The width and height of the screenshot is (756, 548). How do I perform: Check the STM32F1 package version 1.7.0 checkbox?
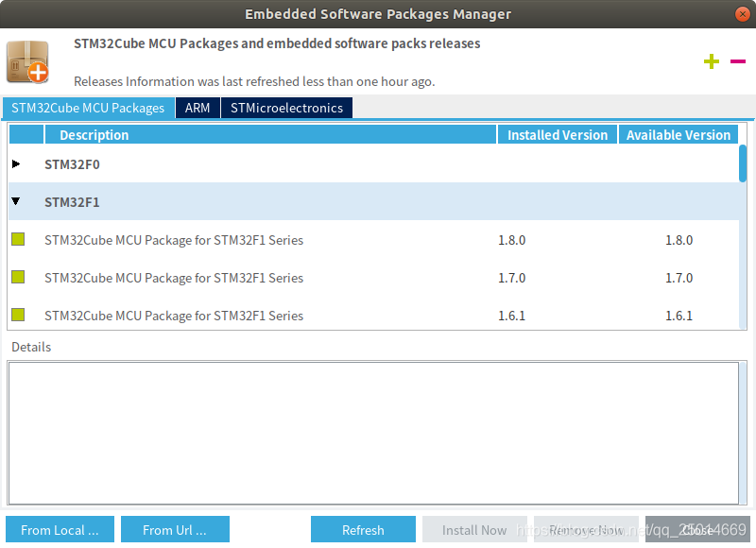click(x=16, y=278)
